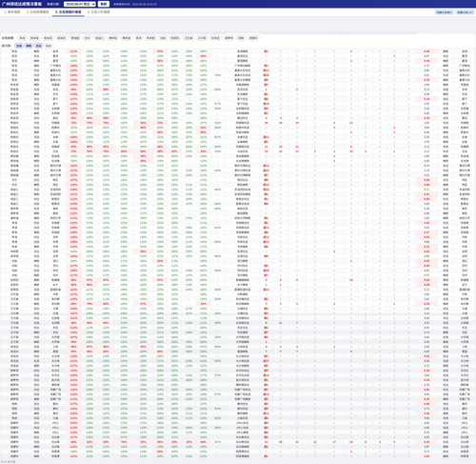This screenshot has height=464, width=476.
Task: Toggle the first manager chip in top filter row
Action: (22, 38)
